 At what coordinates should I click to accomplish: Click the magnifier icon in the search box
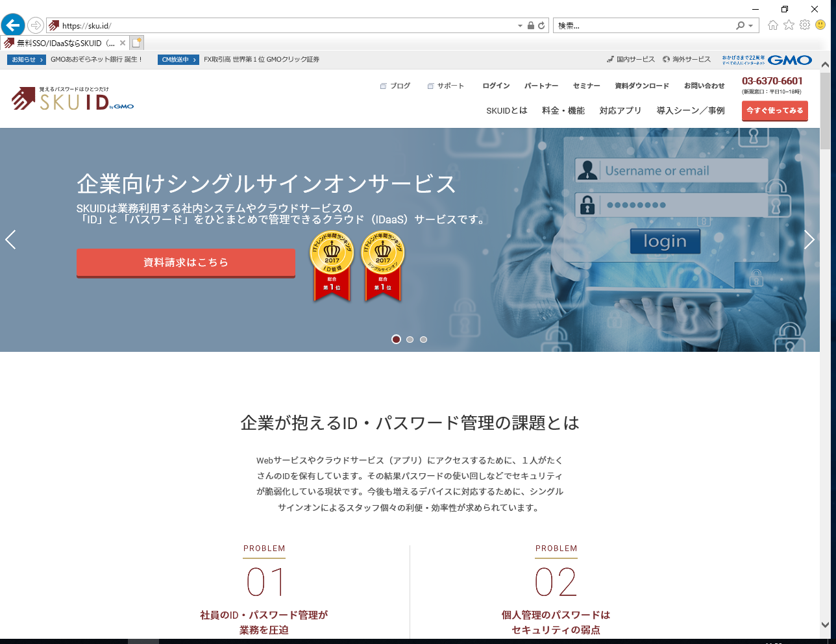tap(741, 25)
